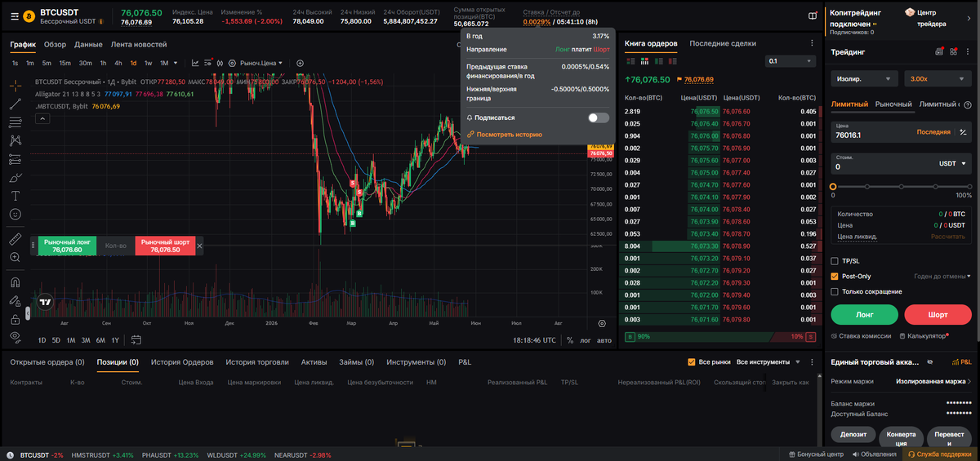Hide account balance with eye icon
Image resolution: width=980 pixels, height=461 pixels.
pos(929,361)
